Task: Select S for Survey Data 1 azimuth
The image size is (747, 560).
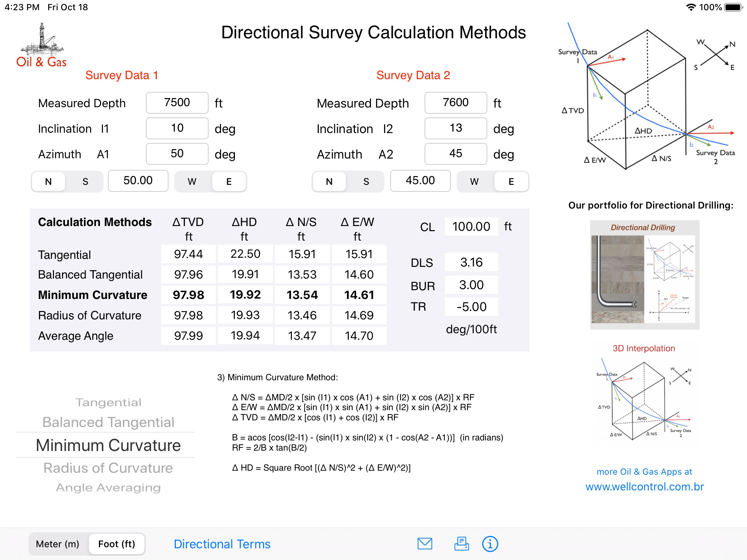Action: (x=85, y=182)
